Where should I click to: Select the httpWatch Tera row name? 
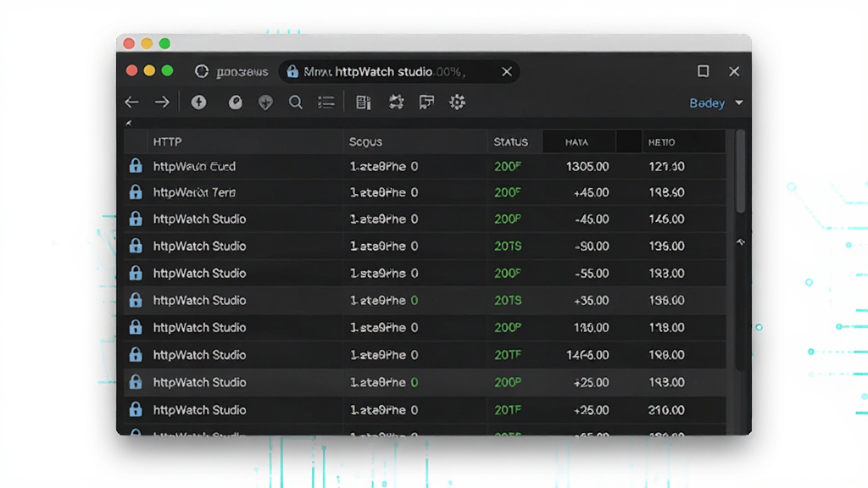(194, 192)
